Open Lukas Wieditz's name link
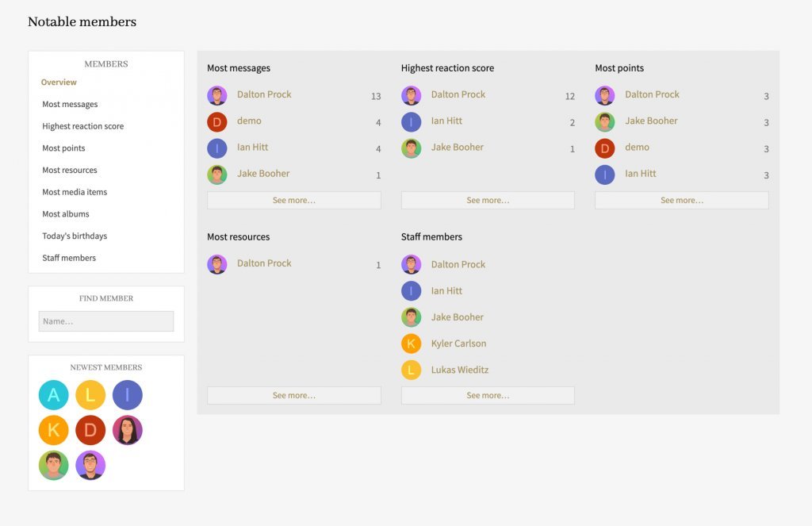The height and width of the screenshot is (526, 812). (x=460, y=370)
